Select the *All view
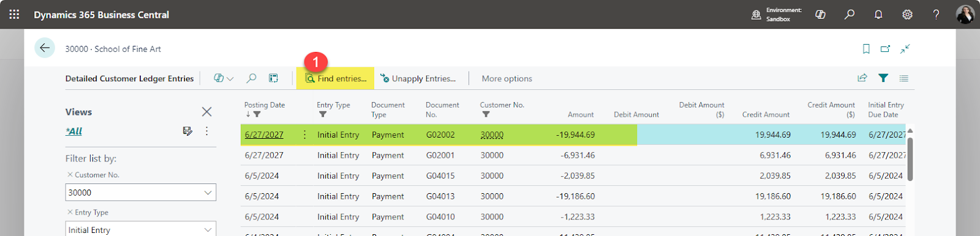The image size is (980, 236). click(x=74, y=131)
